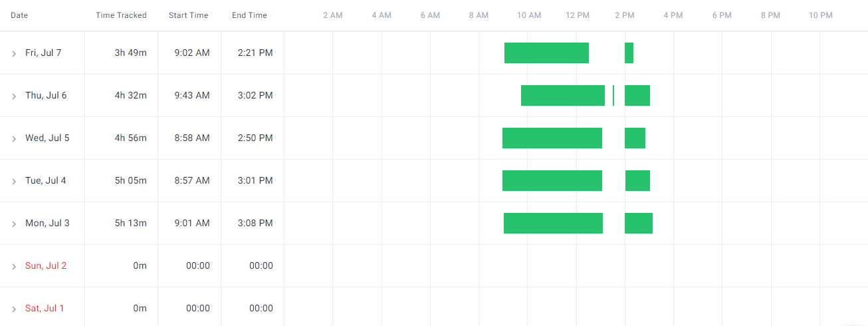Click the 9:02 AM start time
Screen dimensions: 868x326
pos(192,53)
